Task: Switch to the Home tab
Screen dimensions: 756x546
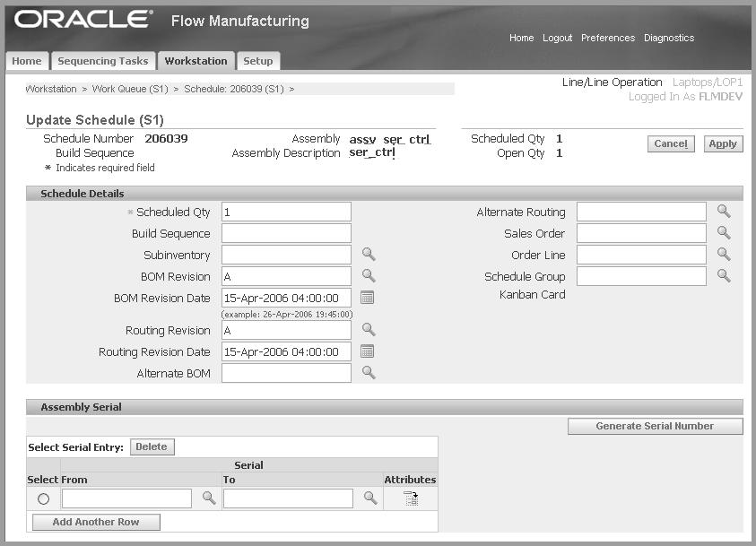Action: tap(27, 61)
